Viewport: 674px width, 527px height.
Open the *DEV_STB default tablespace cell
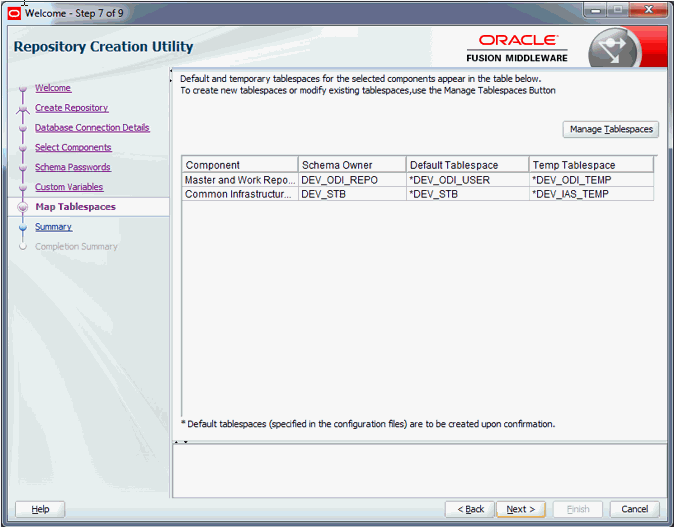467,194
